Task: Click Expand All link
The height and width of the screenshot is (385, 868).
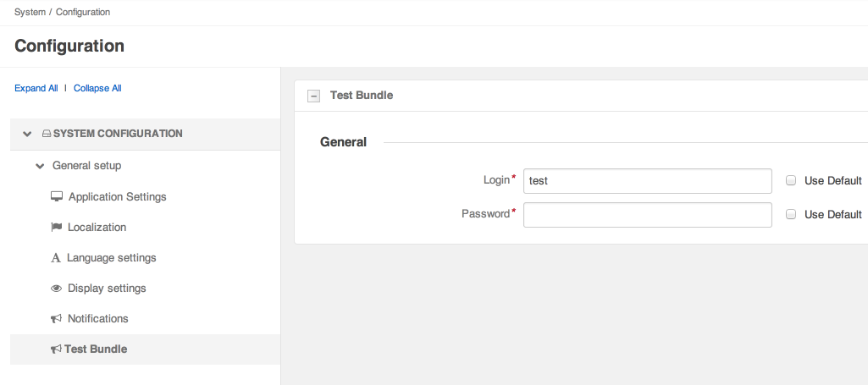Action: (x=36, y=89)
